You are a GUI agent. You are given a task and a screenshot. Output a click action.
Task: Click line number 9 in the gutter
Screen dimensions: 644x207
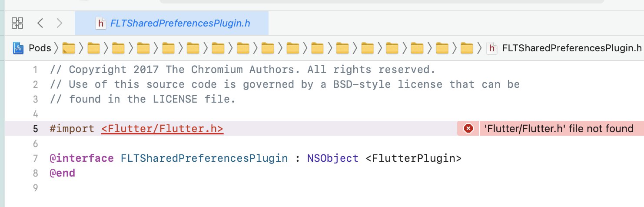coord(35,188)
